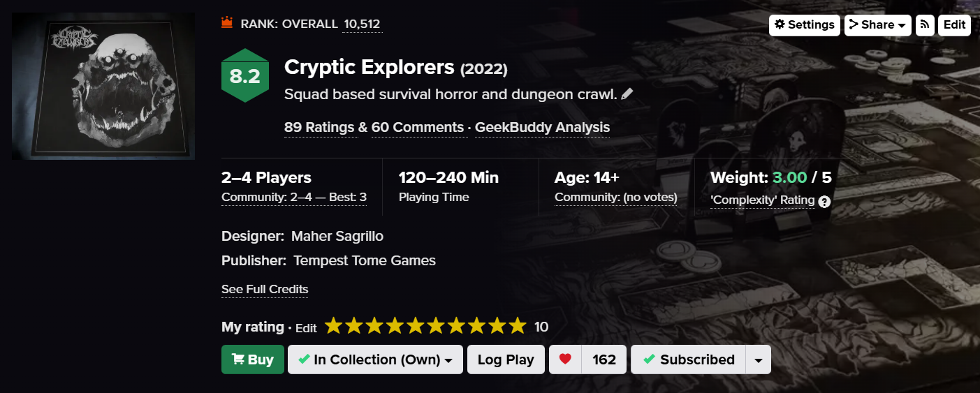
Task: Click the Buy button with cart icon
Action: (x=252, y=359)
